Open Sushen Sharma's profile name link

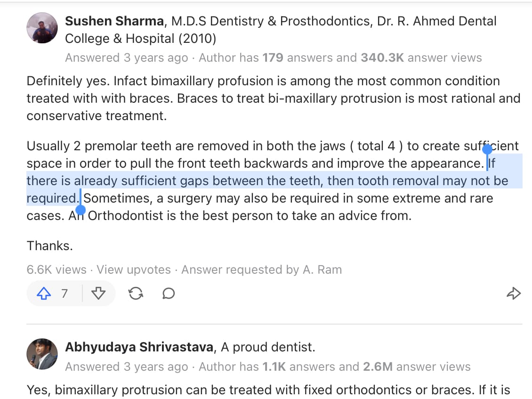click(x=115, y=21)
